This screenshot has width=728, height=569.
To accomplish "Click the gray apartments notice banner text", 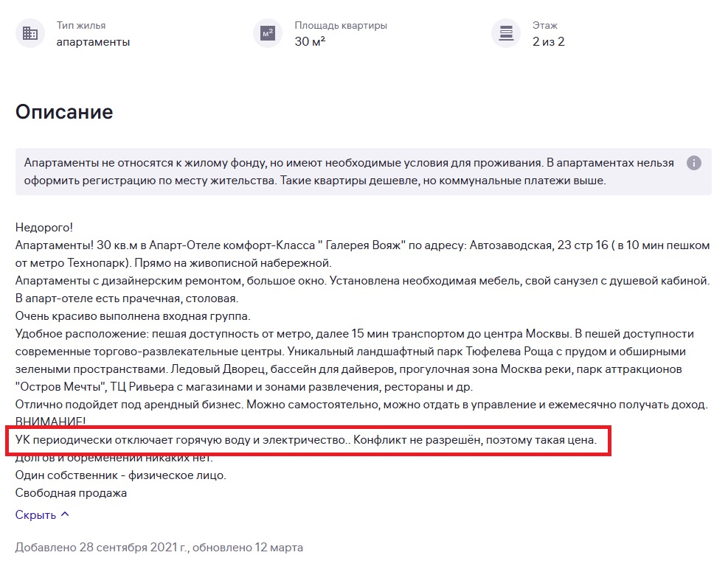I will click(x=349, y=172).
